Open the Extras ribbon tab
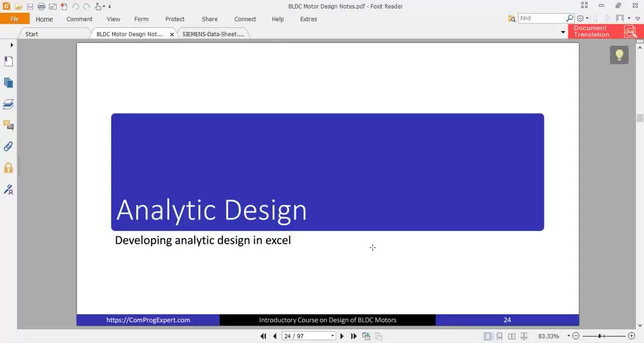The height and width of the screenshot is (343, 644). click(308, 19)
